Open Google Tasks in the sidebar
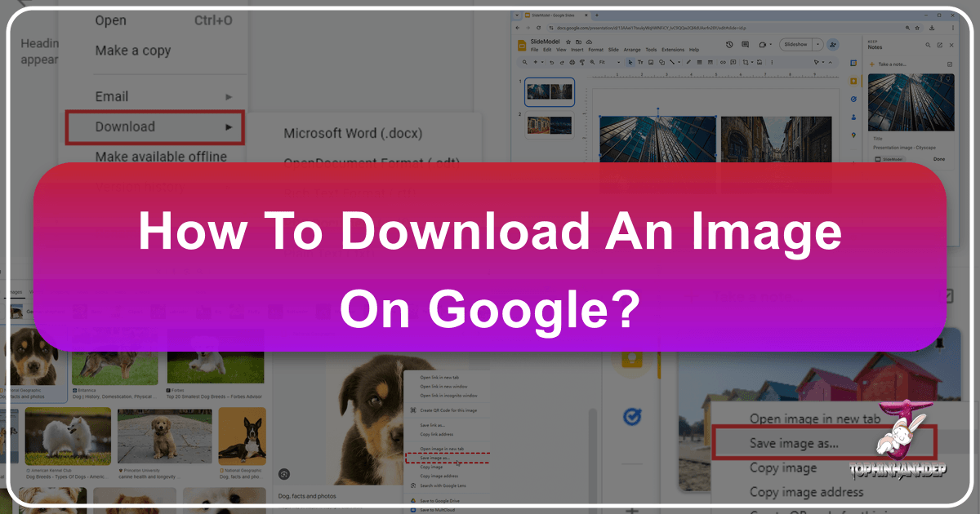This screenshot has height=514, width=980. [853, 98]
